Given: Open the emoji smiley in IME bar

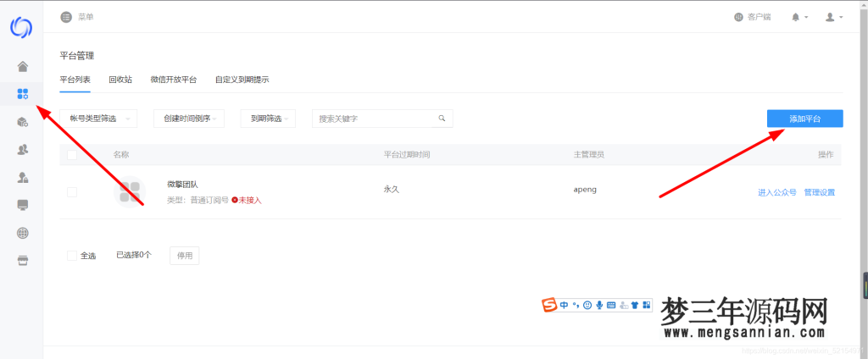Looking at the screenshot, I should (587, 305).
